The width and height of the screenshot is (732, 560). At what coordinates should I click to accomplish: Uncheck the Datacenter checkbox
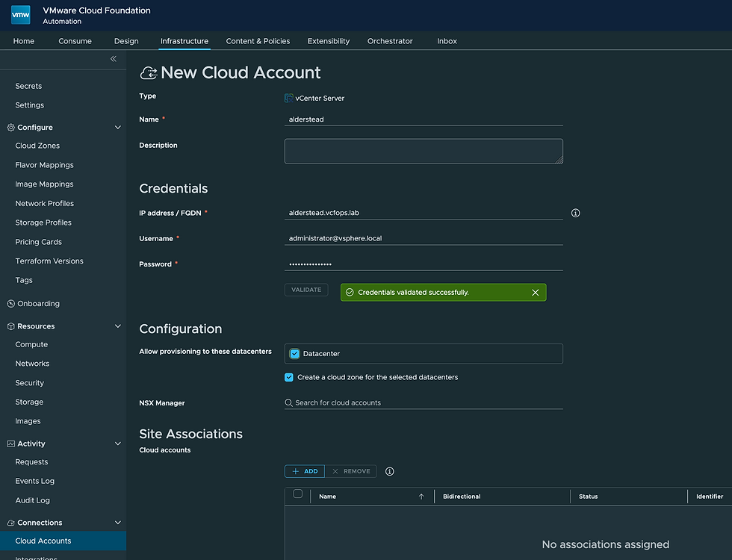click(x=294, y=354)
